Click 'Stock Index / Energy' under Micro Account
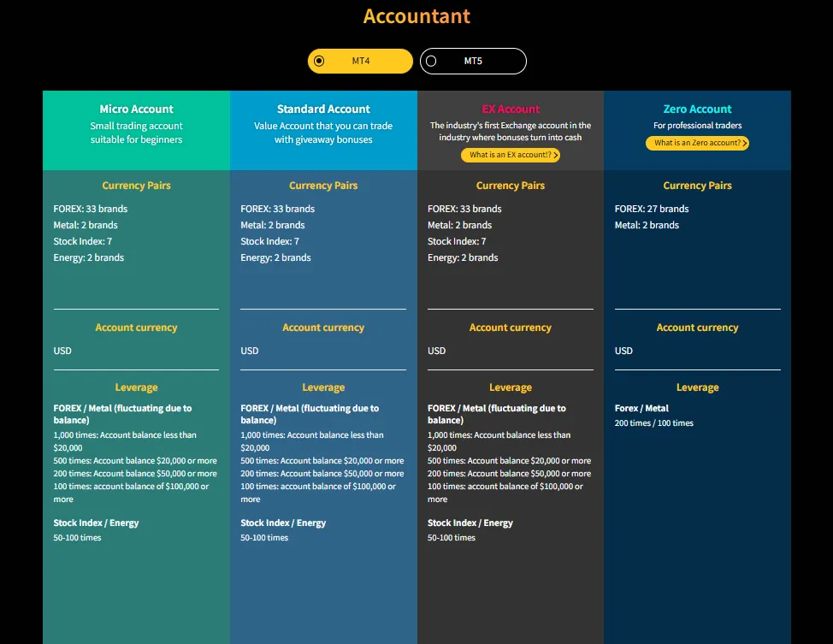The image size is (833, 644). click(96, 523)
